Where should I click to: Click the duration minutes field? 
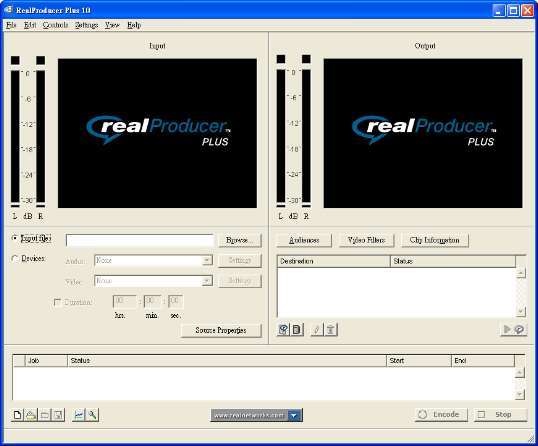click(x=152, y=302)
